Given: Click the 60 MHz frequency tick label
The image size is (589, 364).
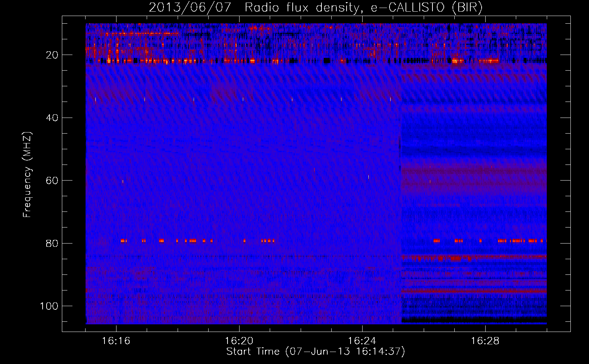Looking at the screenshot, I should (52, 181).
